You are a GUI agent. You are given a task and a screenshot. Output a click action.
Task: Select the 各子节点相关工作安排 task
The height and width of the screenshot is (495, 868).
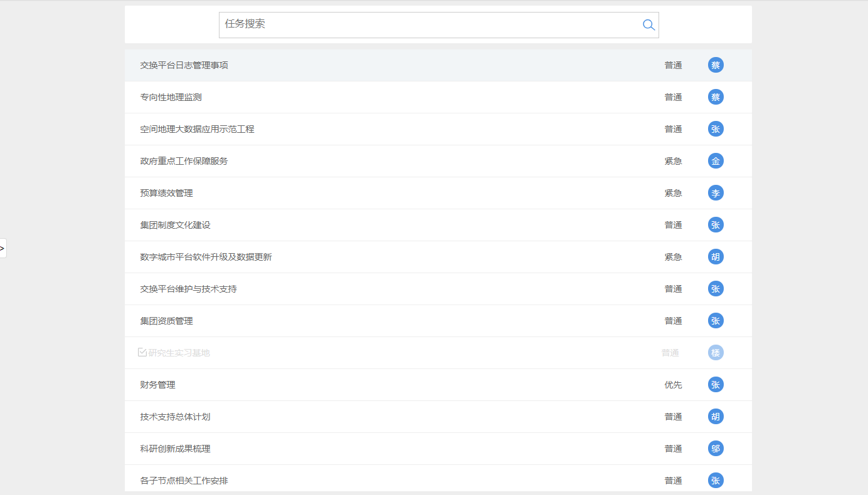(184, 481)
